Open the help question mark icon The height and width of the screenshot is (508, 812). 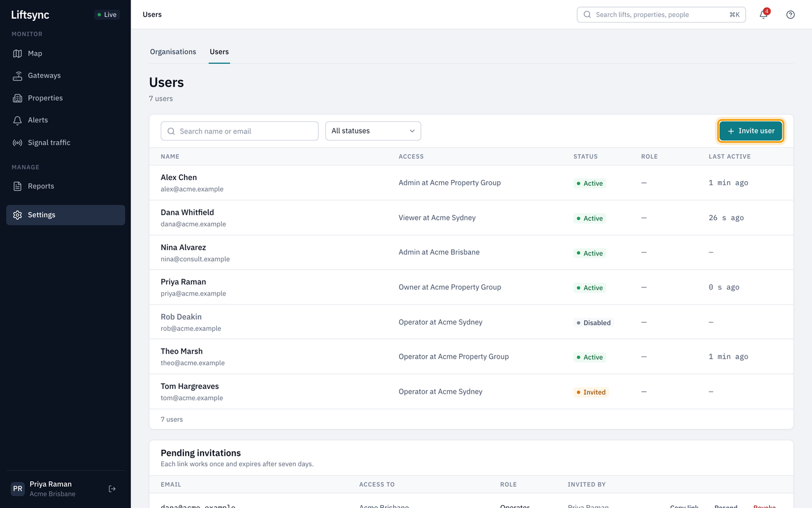[x=791, y=15]
